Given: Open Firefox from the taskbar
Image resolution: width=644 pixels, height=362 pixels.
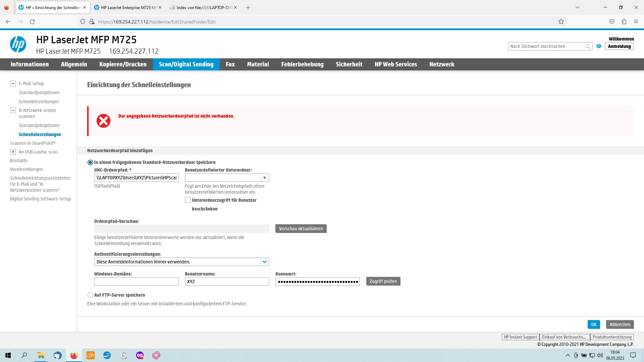Looking at the screenshot, I should click(74, 355).
